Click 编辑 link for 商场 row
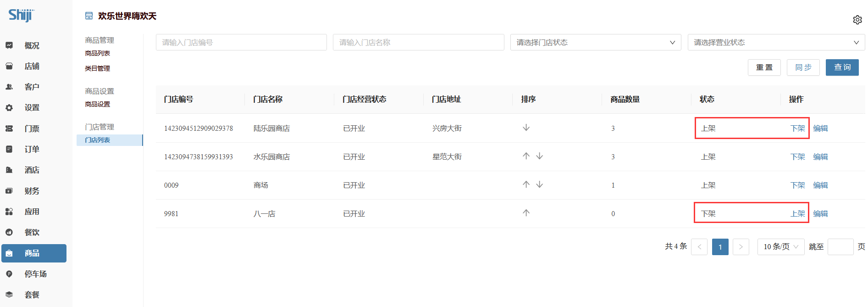 click(x=820, y=185)
